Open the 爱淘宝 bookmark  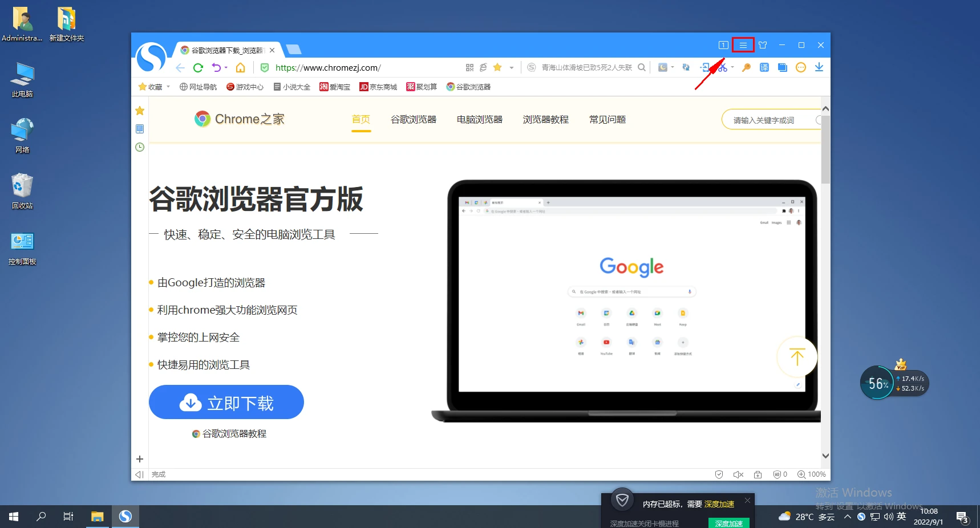coord(335,87)
